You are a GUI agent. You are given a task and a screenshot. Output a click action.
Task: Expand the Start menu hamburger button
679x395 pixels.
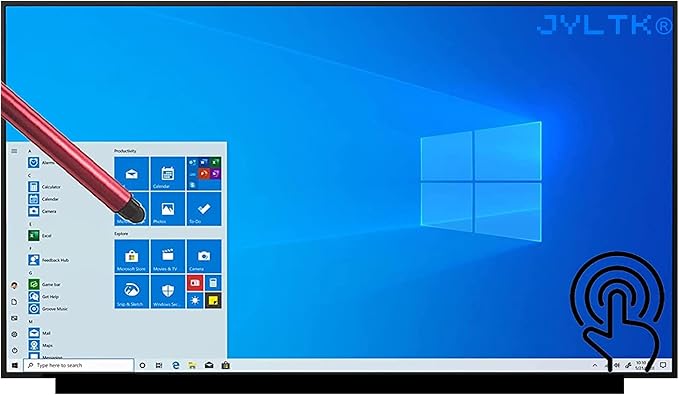tap(14, 151)
